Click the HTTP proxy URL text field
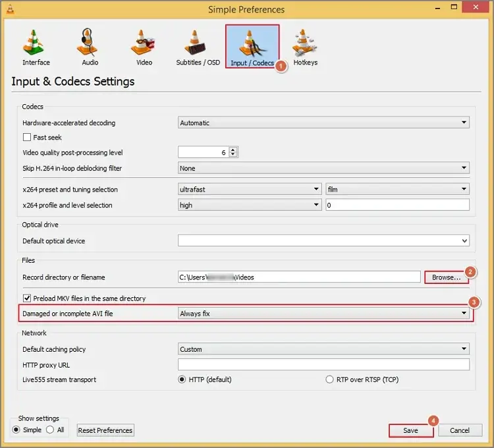Viewport: 494px width, 448px height. (x=323, y=365)
